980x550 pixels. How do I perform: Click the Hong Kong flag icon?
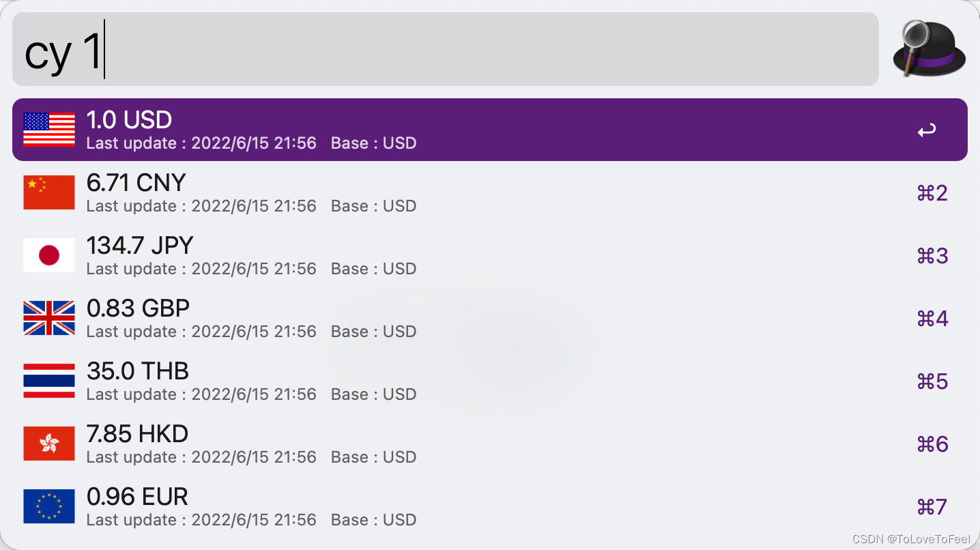tap(49, 444)
